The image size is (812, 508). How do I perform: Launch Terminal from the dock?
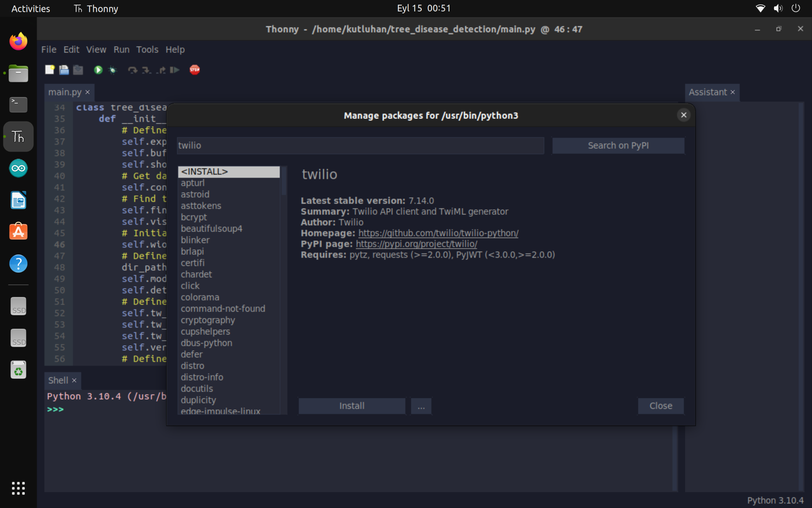coord(18,105)
